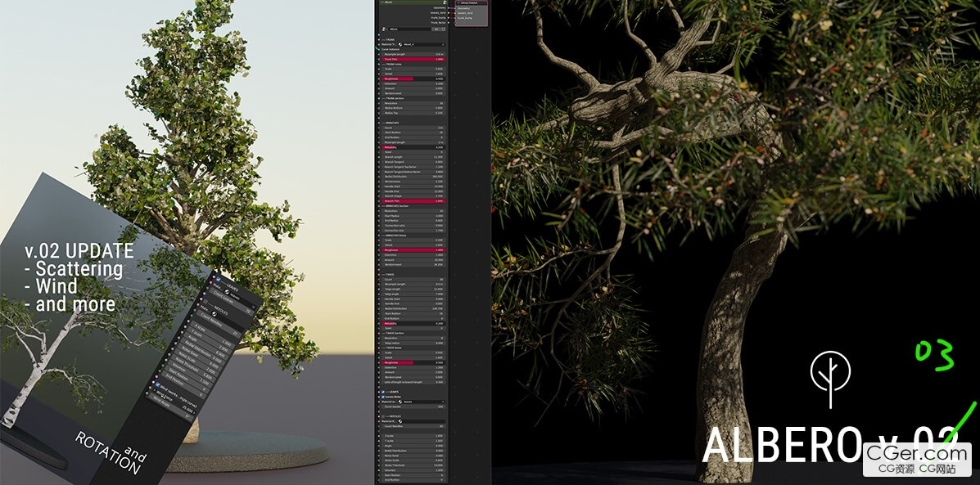980x485 pixels.
Task: Toggle the leaves Noise checkbox
Action: (x=383, y=397)
